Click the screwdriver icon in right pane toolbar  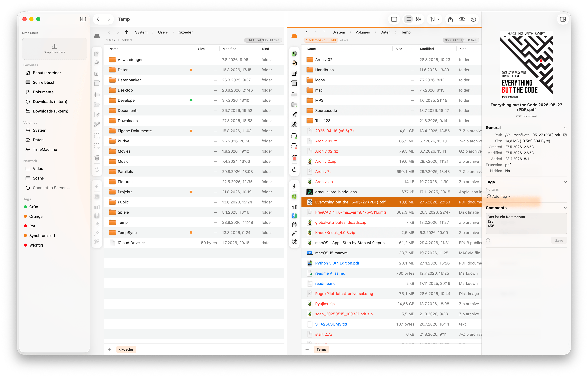tap(294, 233)
